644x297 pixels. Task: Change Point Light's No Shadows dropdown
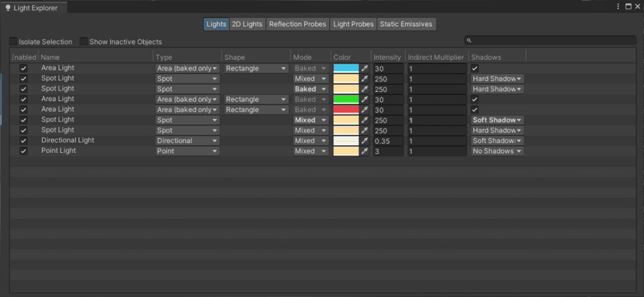(x=497, y=151)
